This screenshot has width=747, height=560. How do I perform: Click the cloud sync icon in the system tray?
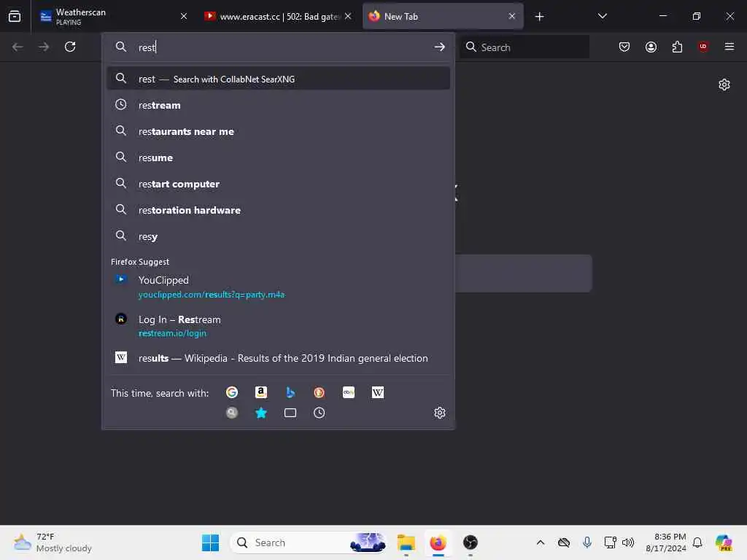(564, 542)
